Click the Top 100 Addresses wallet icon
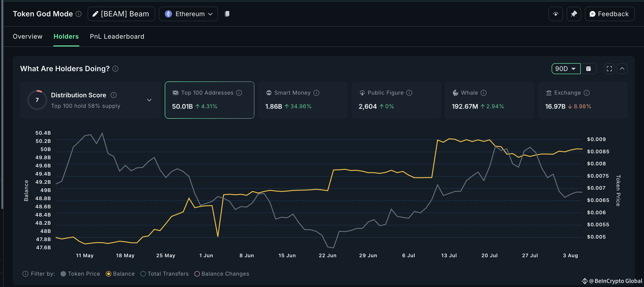This screenshot has height=287, width=644. [x=175, y=93]
